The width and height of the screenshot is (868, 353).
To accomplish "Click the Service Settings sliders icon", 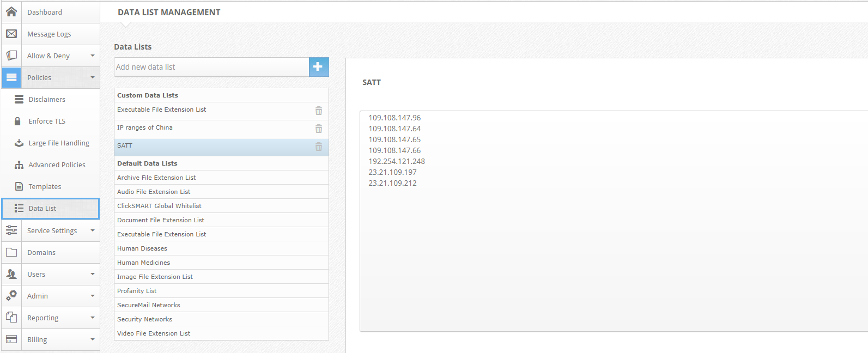I will click(11, 230).
